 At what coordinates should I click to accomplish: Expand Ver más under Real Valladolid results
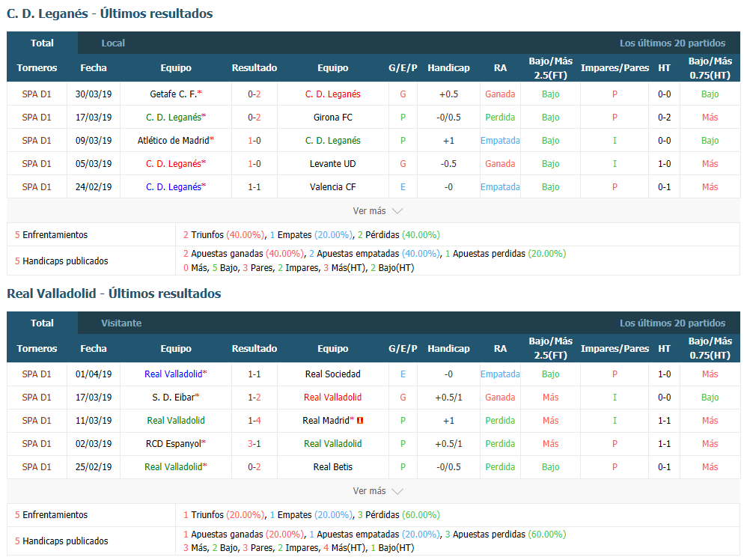377,491
